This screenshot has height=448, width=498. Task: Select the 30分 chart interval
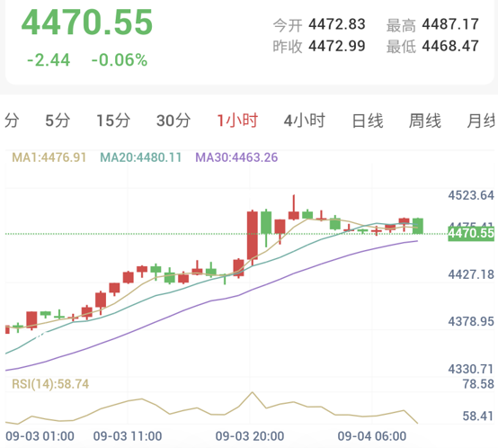coord(173,121)
